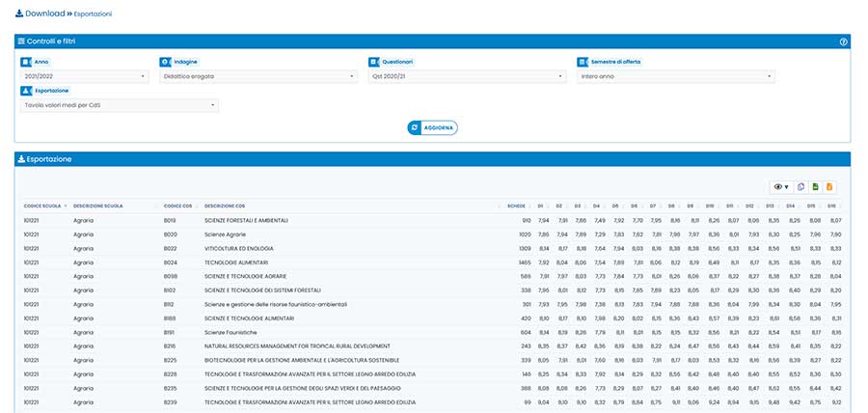Export table with green Excel icon
This screenshot has width=868, height=413.
[x=815, y=186]
